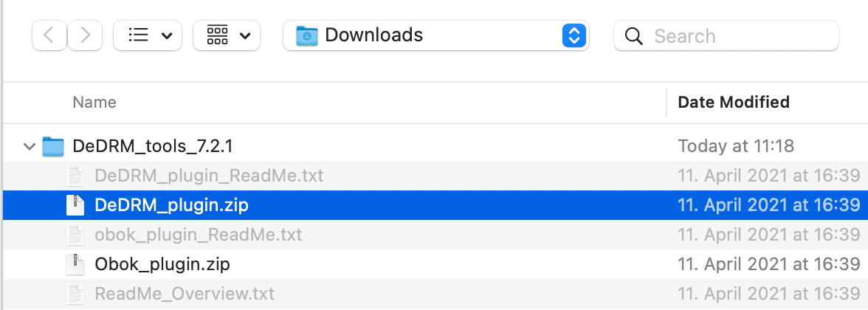The width and height of the screenshot is (868, 310).
Task: Click the blue up-down arrows on Downloads popup
Action: point(574,36)
